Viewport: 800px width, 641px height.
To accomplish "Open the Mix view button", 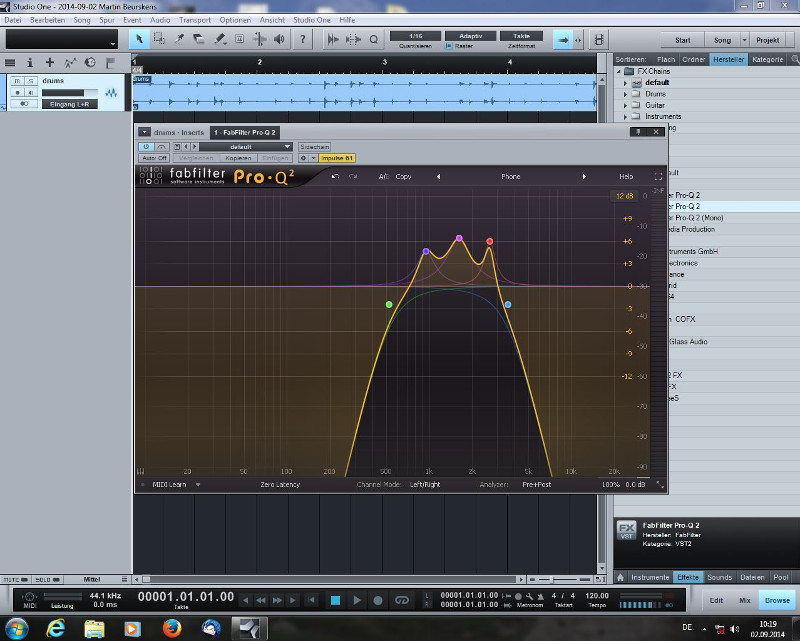I will [745, 600].
